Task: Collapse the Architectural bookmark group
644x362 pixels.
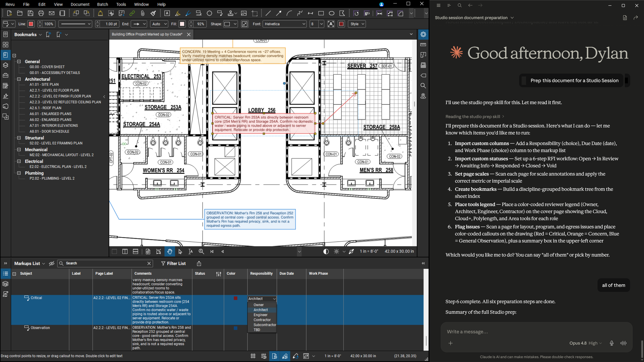Action: (19, 79)
